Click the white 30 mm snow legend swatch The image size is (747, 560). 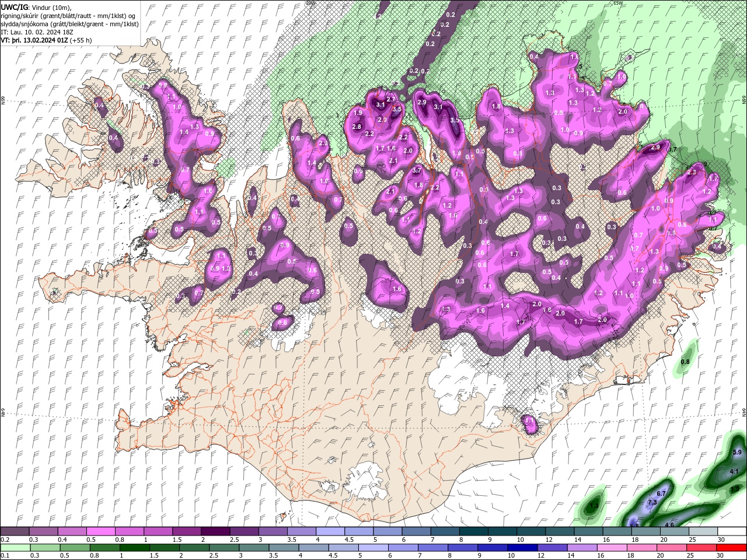[x=731, y=531]
